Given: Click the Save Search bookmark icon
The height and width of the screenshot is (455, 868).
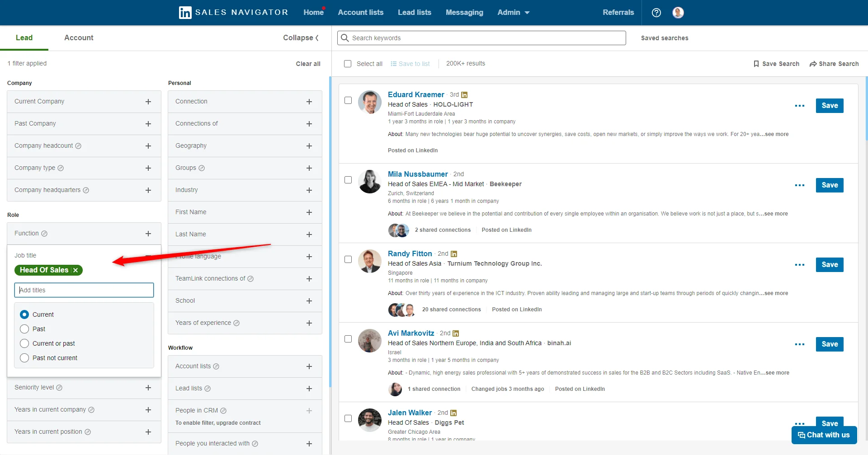Looking at the screenshot, I should click(756, 64).
